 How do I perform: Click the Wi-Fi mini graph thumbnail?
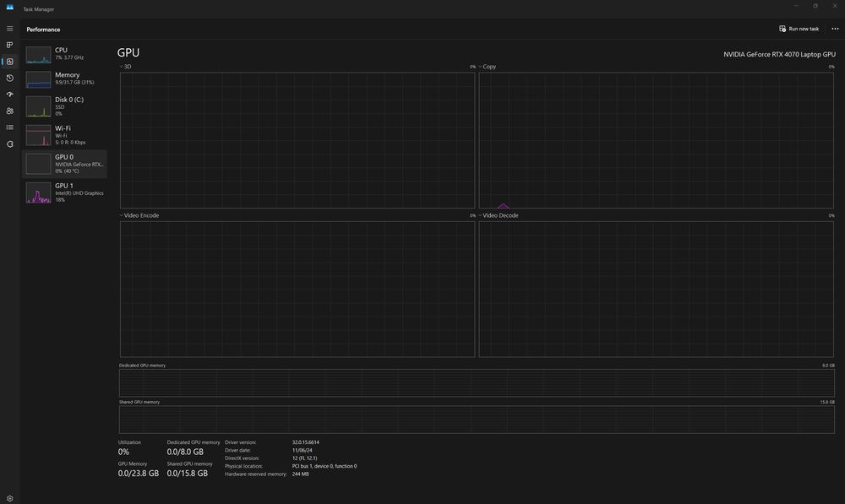click(38, 135)
